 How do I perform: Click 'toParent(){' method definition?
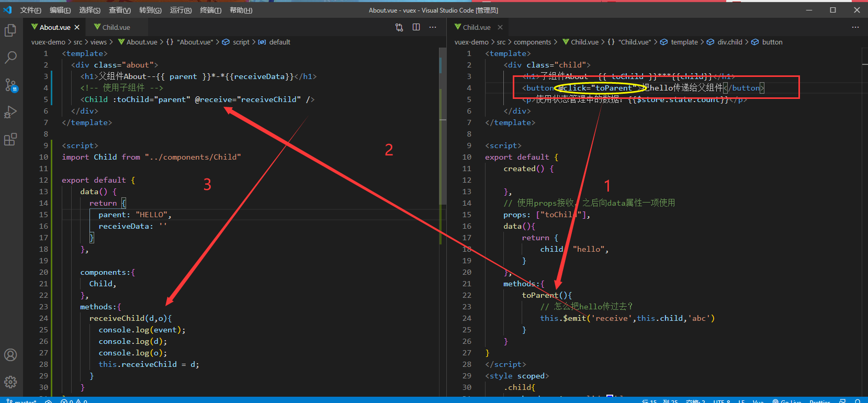tap(547, 295)
